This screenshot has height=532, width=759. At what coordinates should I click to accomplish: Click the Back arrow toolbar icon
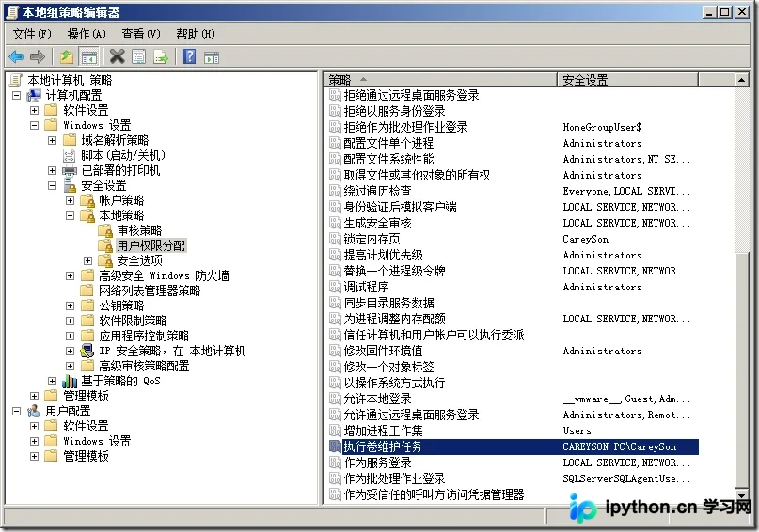(x=16, y=57)
